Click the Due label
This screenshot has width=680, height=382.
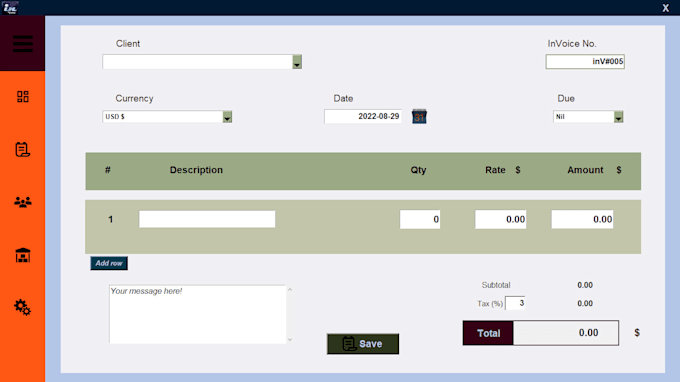point(566,98)
